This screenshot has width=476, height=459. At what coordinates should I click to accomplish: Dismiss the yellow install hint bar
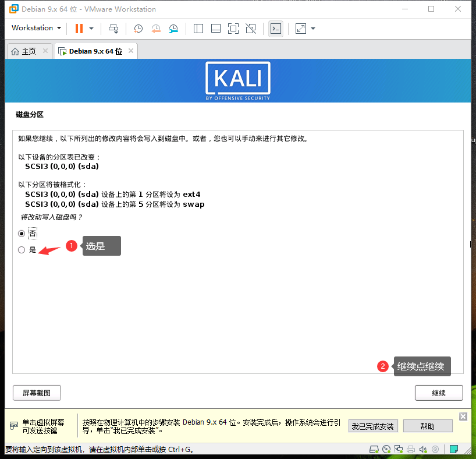[463, 416]
